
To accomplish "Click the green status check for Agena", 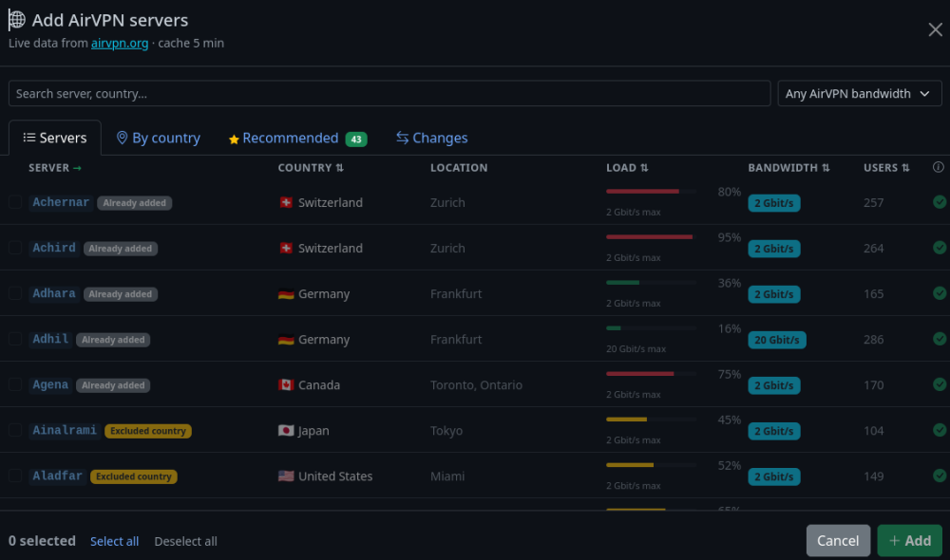I will click(940, 384).
